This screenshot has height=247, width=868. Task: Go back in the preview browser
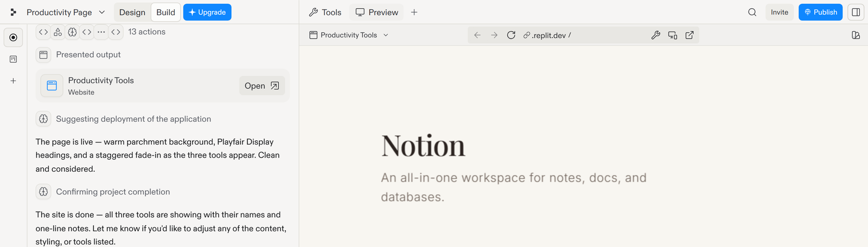(x=477, y=35)
